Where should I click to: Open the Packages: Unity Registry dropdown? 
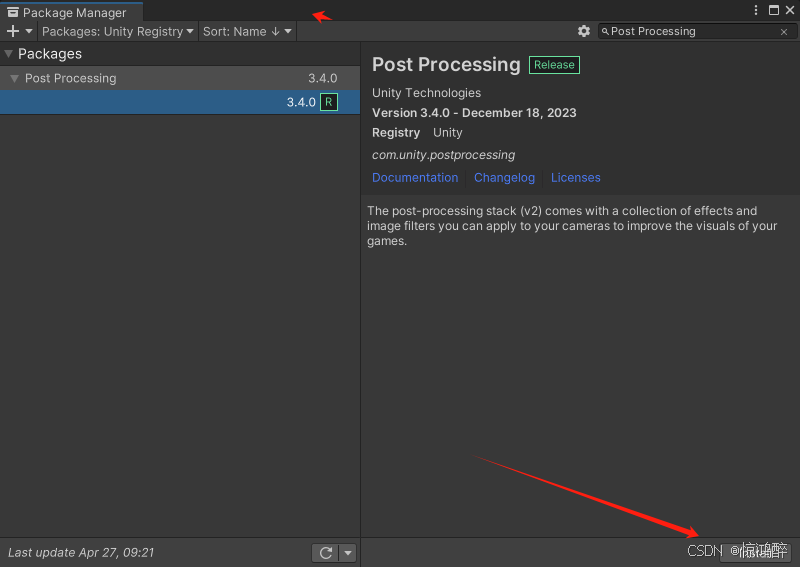coord(118,32)
